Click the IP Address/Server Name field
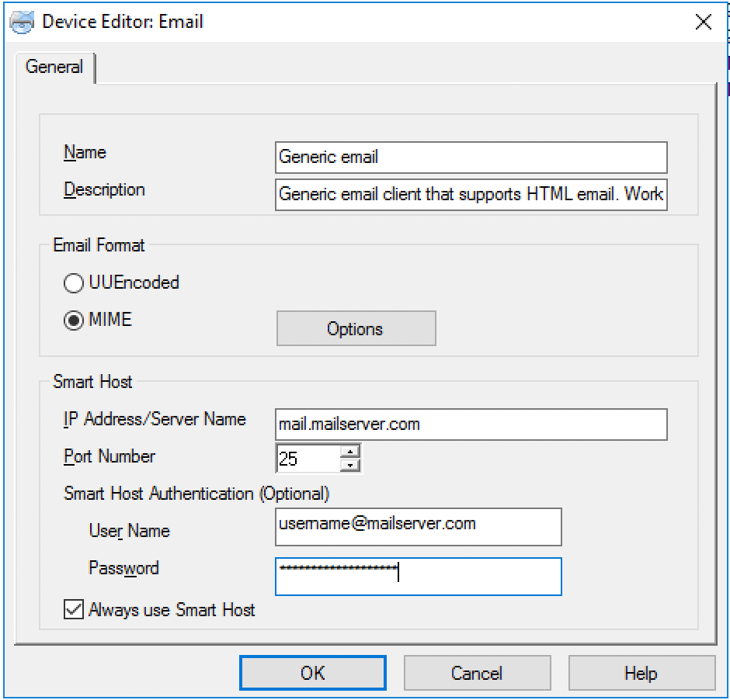The width and height of the screenshot is (730, 700). (471, 425)
